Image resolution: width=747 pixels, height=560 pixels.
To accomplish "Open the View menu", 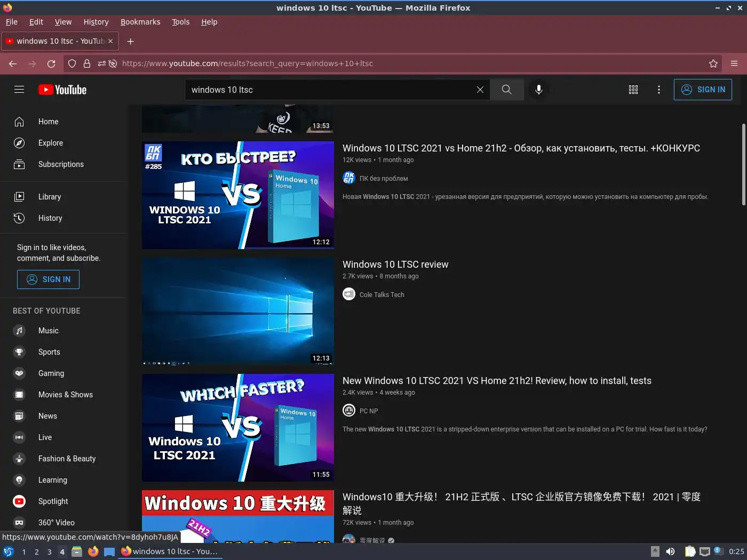I will click(63, 22).
